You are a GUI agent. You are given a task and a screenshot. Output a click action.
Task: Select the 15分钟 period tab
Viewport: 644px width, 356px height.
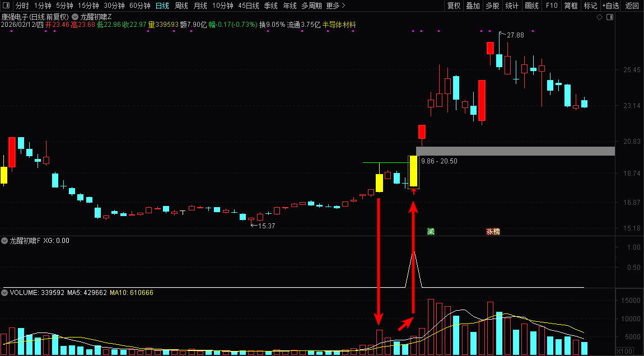point(88,6)
